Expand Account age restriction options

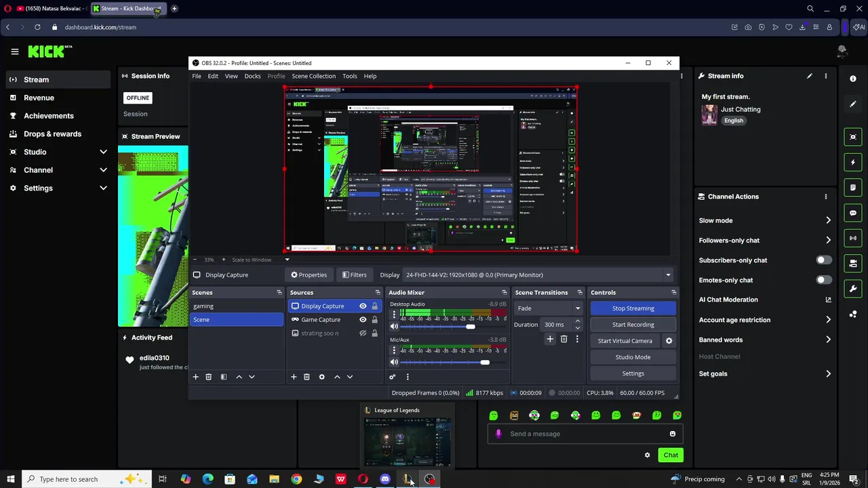coord(828,320)
